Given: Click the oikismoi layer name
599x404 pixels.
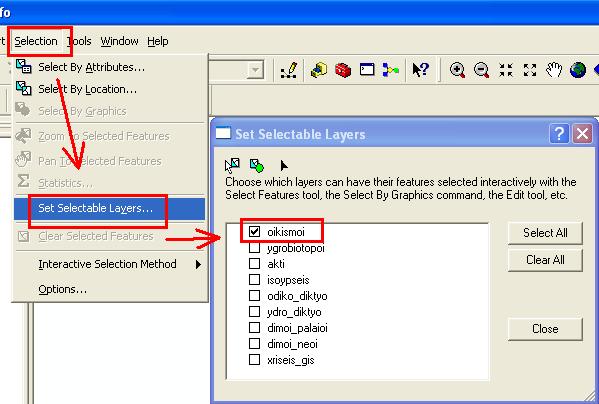Looking at the screenshot, I should tap(286, 232).
